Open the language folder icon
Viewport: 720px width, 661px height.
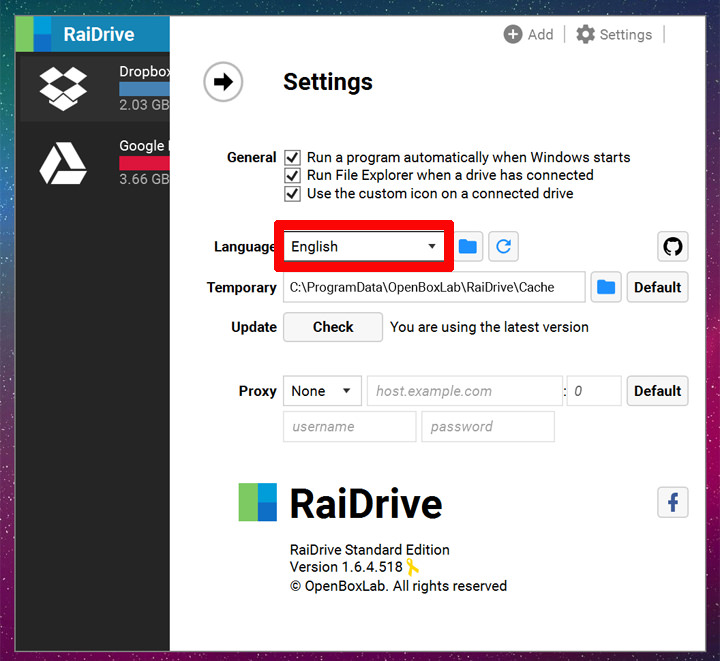(x=468, y=246)
